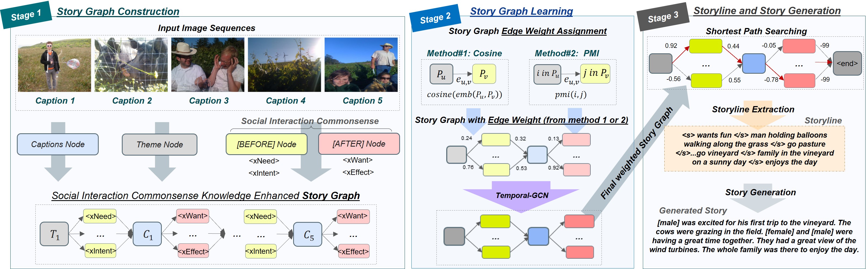Click the <end> node
Viewport: 868px width, 269px height.
click(x=847, y=63)
